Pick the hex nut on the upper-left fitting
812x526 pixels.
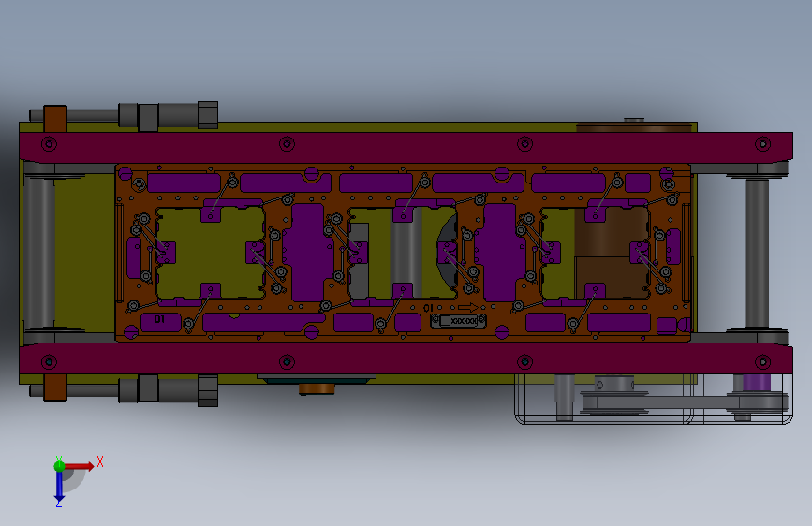tap(208, 115)
